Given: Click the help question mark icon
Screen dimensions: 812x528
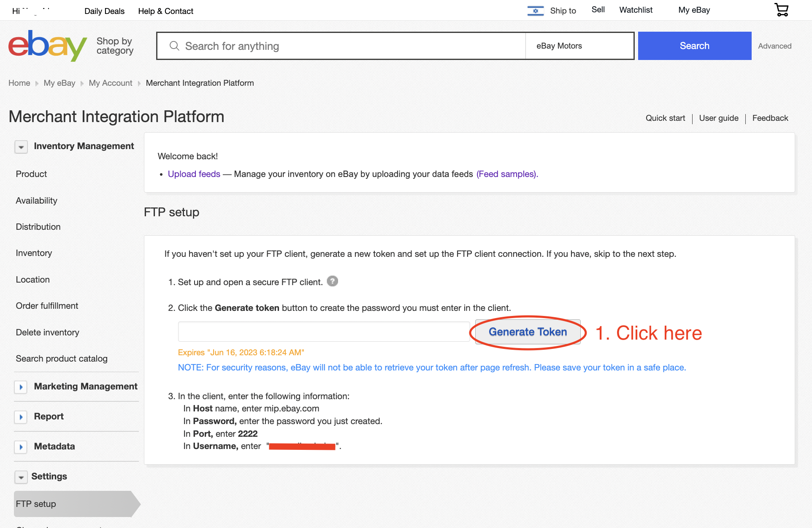Looking at the screenshot, I should coord(333,281).
